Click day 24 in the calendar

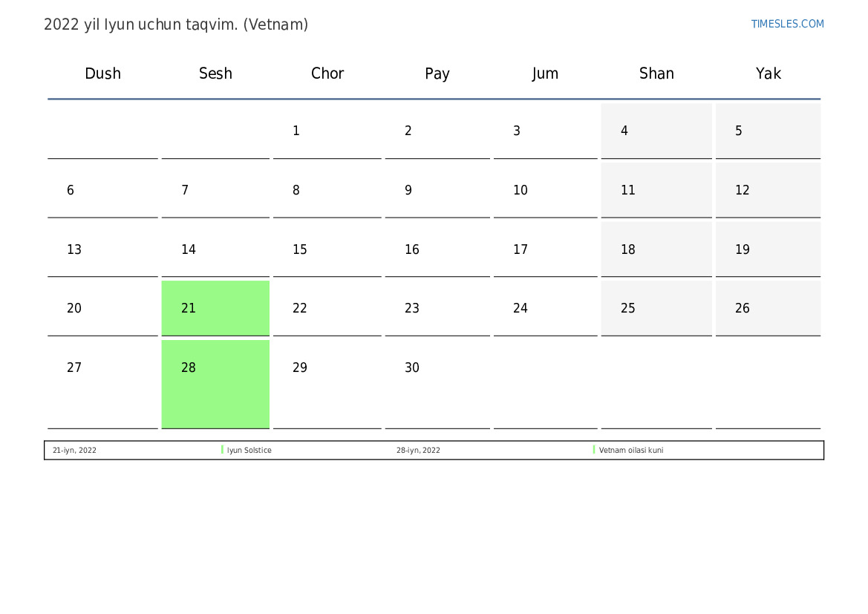pos(545,308)
